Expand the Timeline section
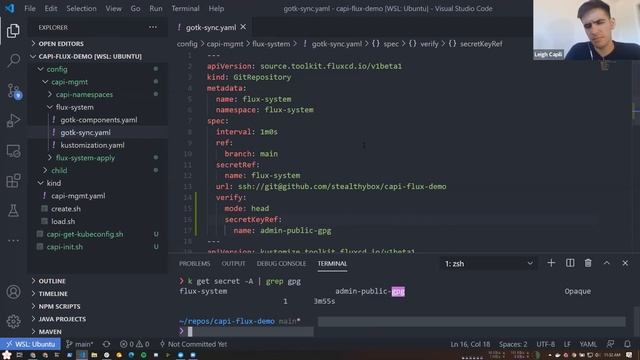Screen dimensions: 640x360 pos(53,293)
